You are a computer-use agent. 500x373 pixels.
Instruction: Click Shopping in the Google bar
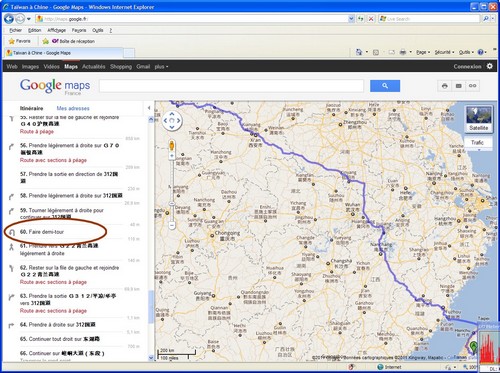(x=121, y=66)
